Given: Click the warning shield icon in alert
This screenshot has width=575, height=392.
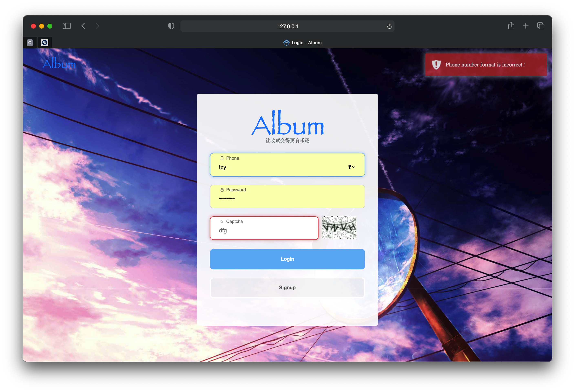Looking at the screenshot, I should (x=436, y=65).
